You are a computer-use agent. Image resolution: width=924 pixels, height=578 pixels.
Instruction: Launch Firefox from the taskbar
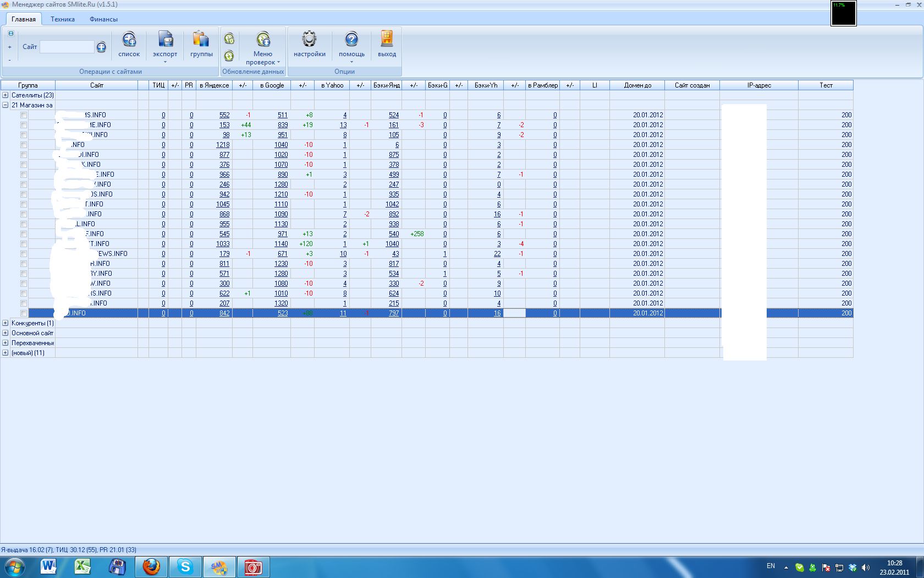(151, 566)
